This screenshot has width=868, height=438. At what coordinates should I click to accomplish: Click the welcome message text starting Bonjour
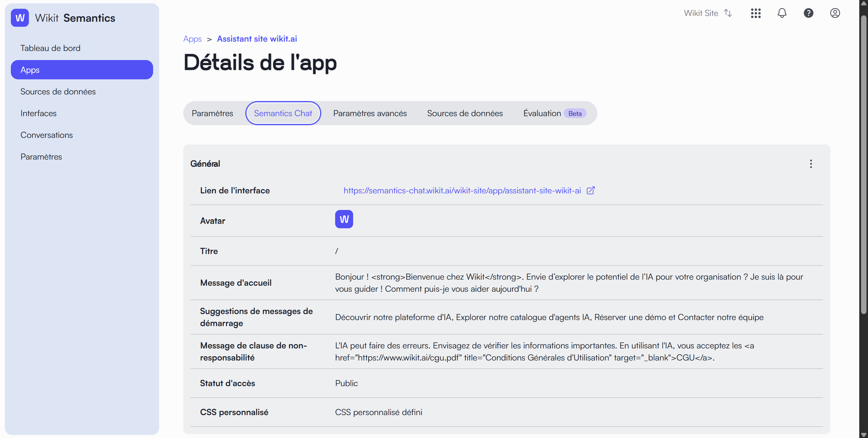[x=569, y=283]
